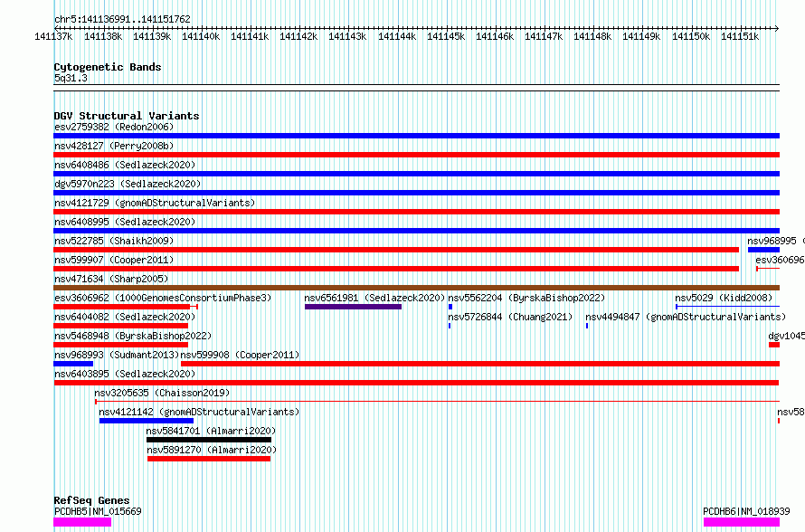
Task: Click the chr5:141136991..141151762 coordinate label
Action: click(122, 19)
